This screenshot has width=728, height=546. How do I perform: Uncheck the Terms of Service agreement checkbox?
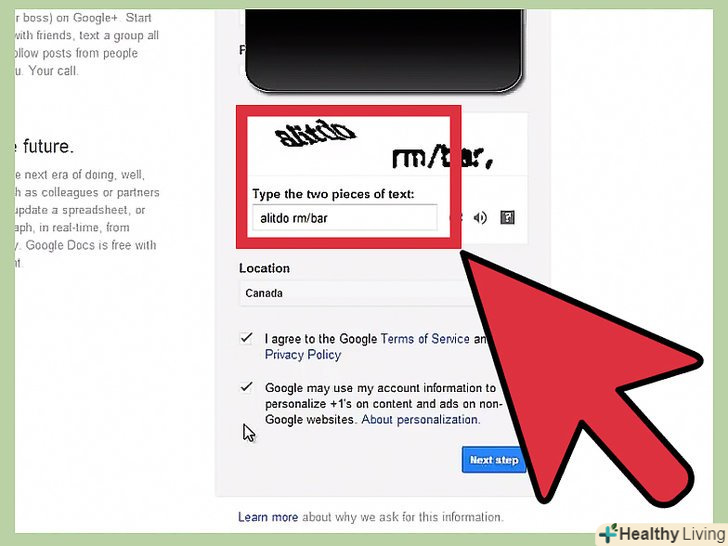coord(246,338)
